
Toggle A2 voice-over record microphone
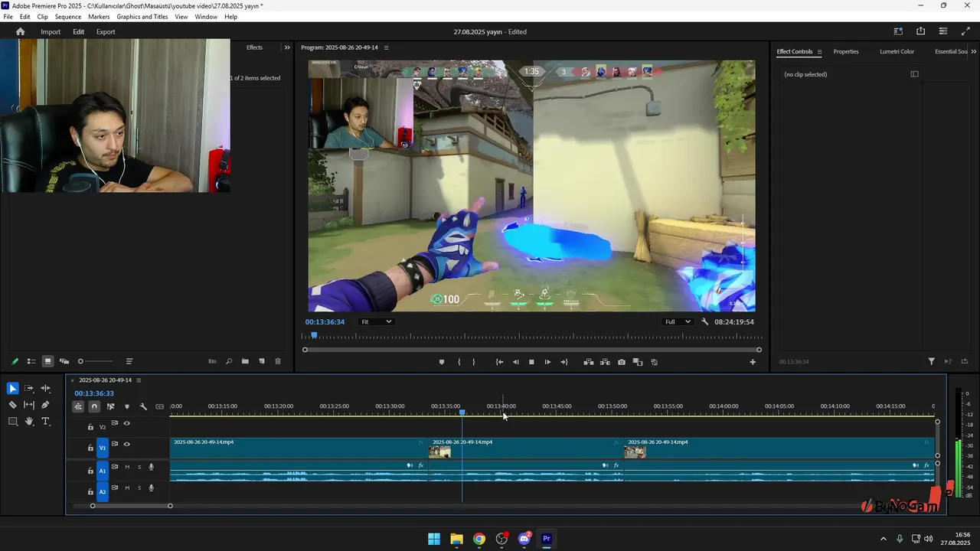151,487
